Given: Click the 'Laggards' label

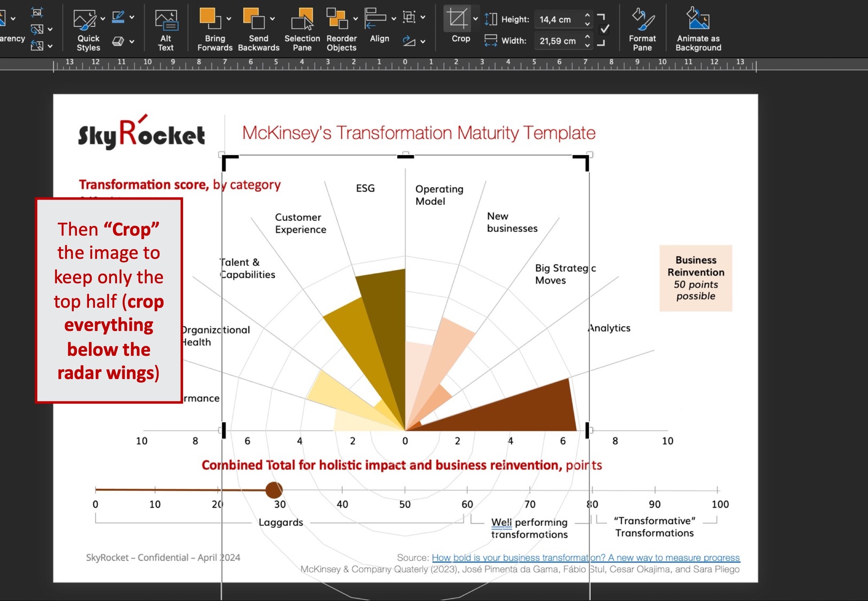Looking at the screenshot, I should (x=281, y=522).
